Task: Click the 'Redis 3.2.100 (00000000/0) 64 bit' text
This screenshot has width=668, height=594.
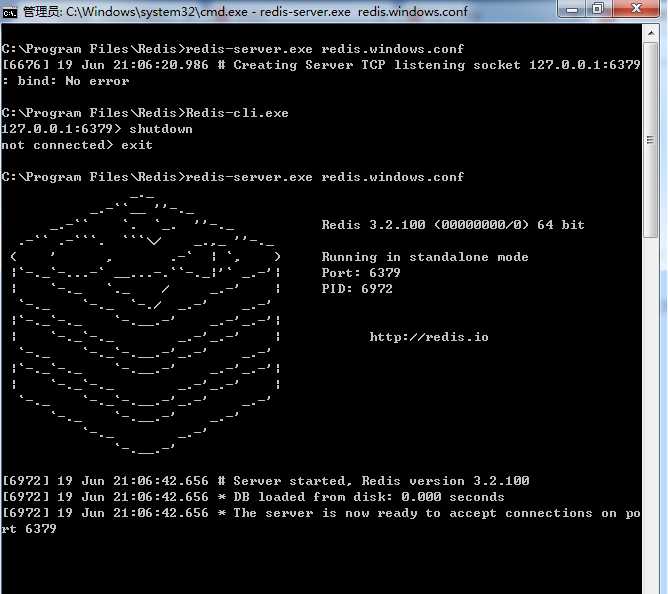Action: click(453, 225)
